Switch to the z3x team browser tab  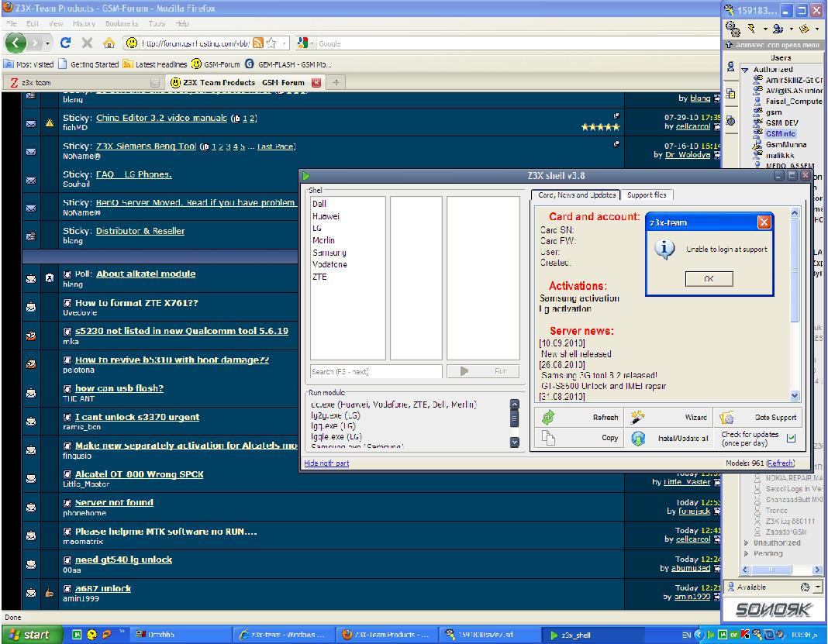tap(83, 82)
